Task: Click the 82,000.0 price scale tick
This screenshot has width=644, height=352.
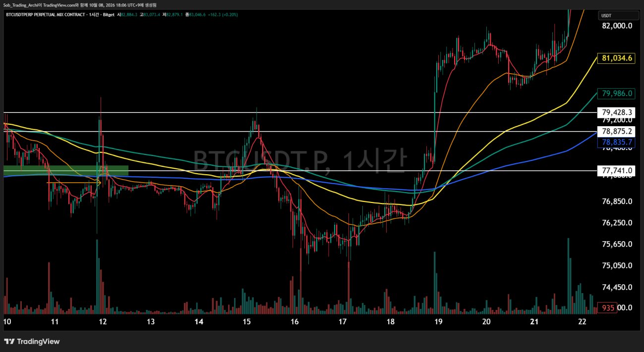Action: tap(617, 26)
